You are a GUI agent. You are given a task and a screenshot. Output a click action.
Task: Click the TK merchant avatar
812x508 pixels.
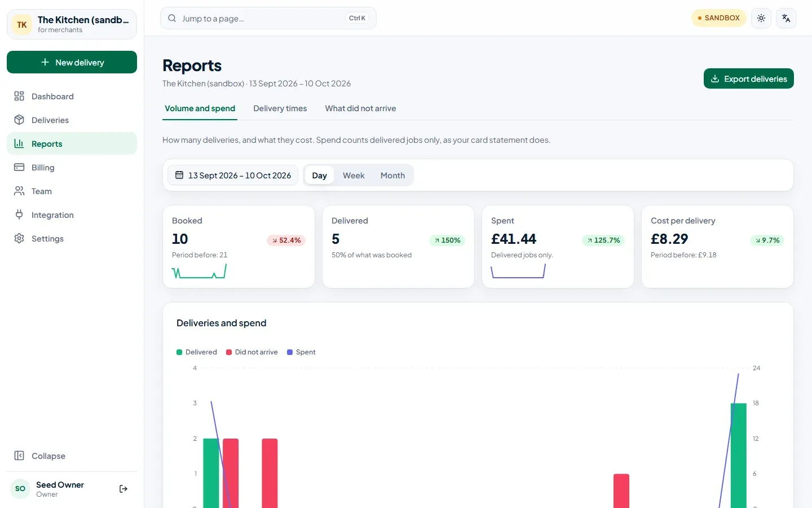22,24
